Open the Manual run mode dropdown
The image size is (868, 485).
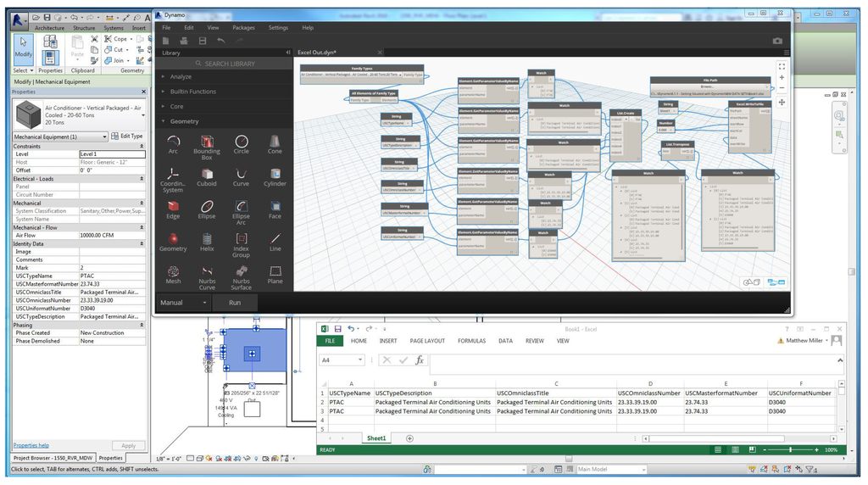coord(181,303)
